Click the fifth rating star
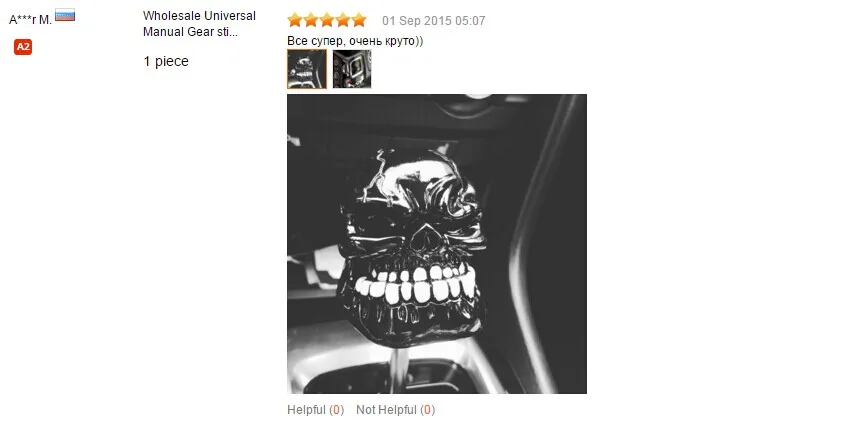Image resolution: width=841 pixels, height=428 pixels. click(359, 20)
